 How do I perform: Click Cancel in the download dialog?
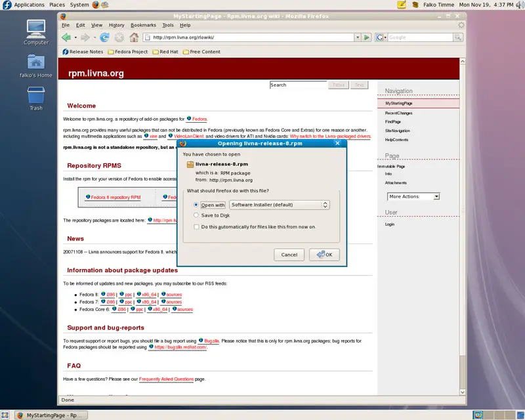tap(289, 255)
